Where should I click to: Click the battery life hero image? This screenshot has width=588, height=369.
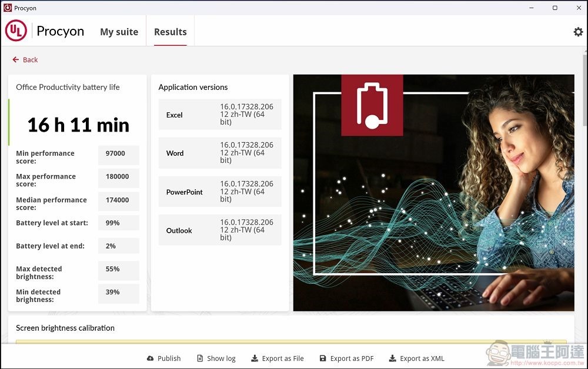(433, 193)
